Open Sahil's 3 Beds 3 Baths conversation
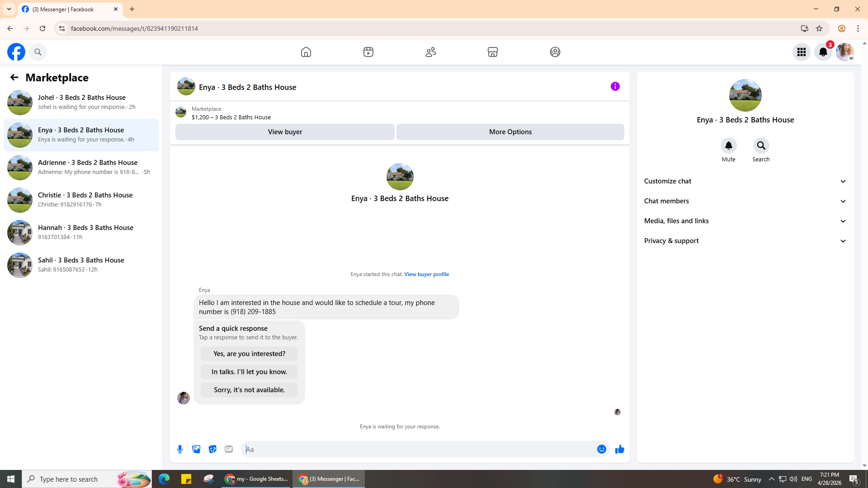868x488 pixels. point(81,265)
